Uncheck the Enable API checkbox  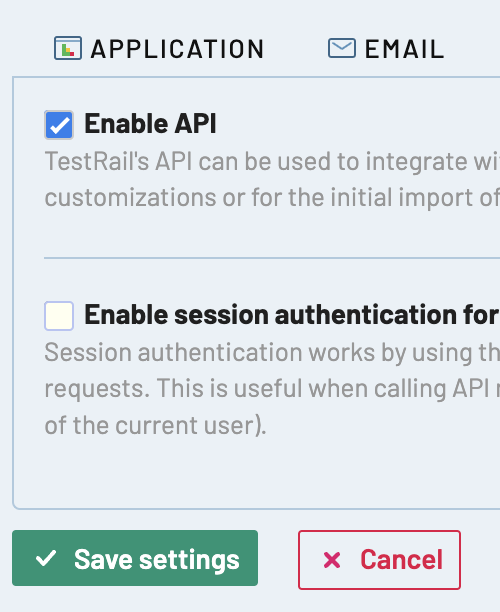tap(59, 125)
